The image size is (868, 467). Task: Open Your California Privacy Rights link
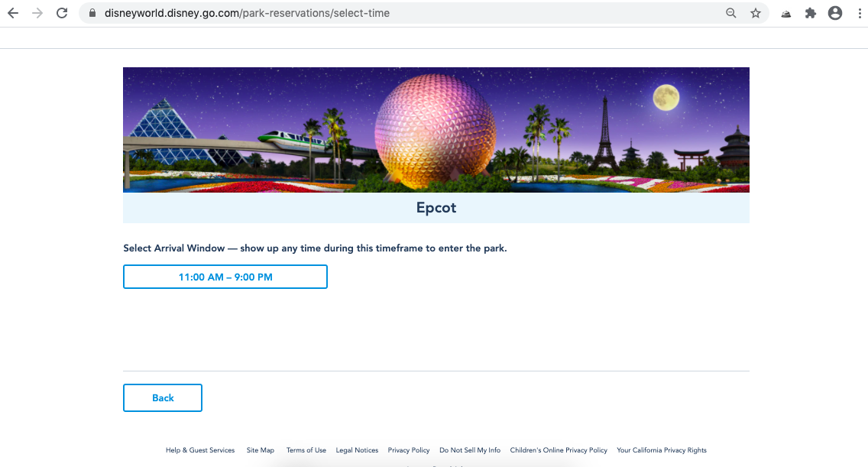point(662,450)
